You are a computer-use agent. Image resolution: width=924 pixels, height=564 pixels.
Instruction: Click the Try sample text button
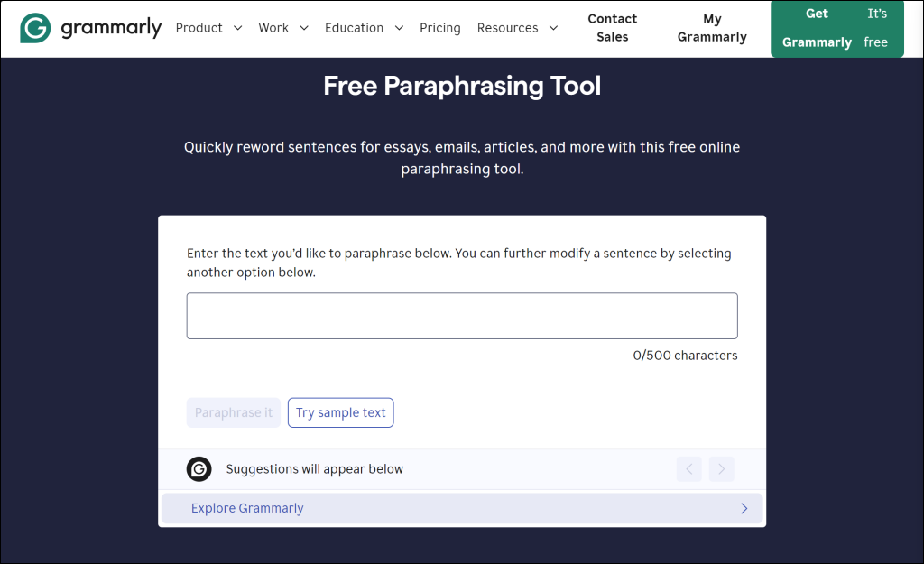point(340,412)
